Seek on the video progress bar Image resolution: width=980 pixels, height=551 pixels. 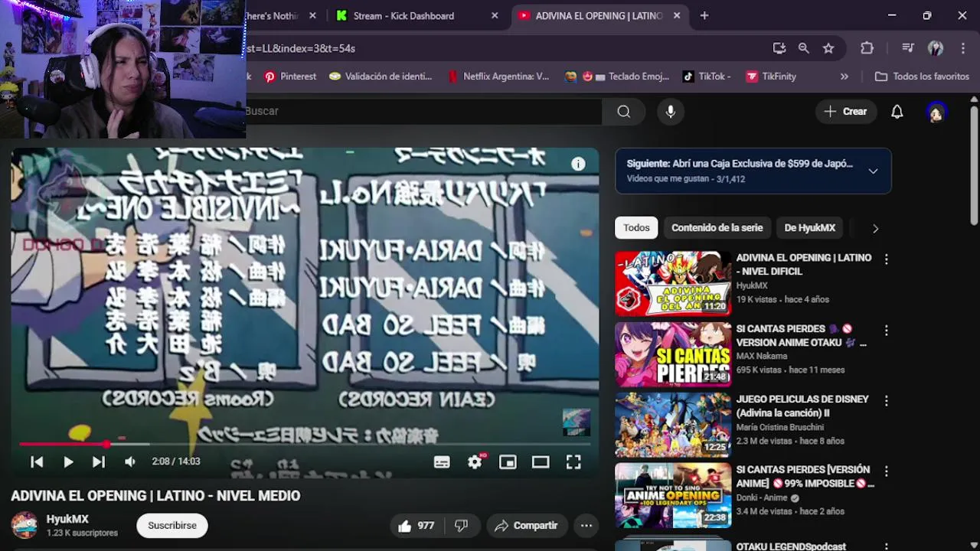(305, 444)
